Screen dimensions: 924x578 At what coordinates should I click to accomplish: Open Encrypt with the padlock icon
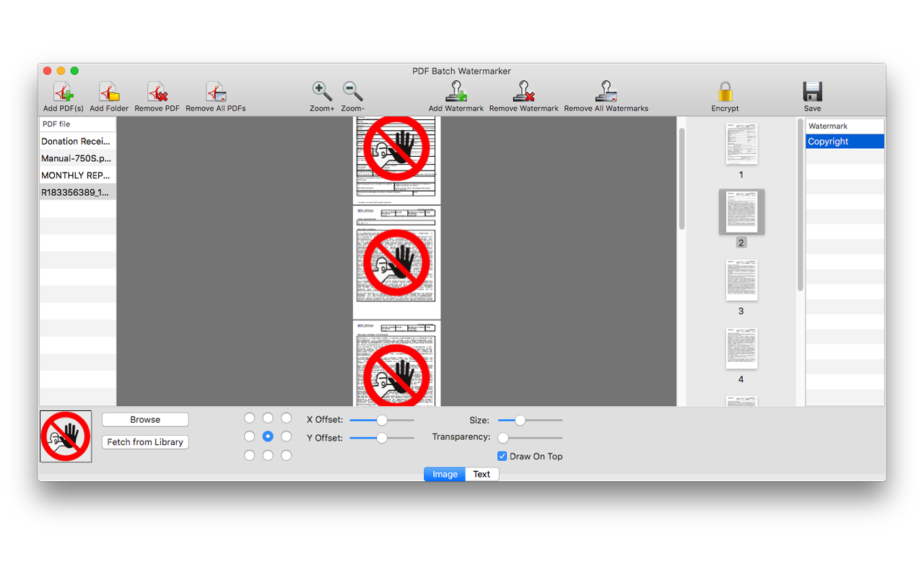(725, 92)
